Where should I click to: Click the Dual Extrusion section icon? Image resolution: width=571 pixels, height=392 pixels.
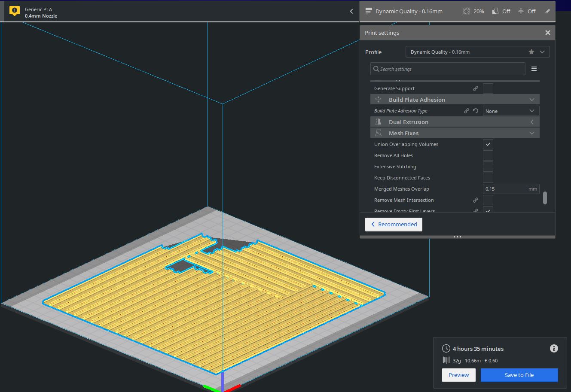tap(378, 122)
